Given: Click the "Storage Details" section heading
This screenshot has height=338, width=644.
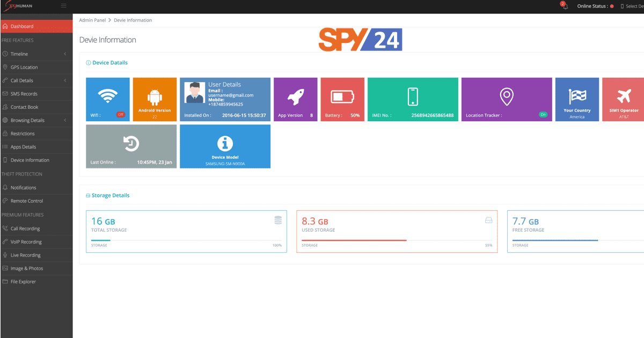Looking at the screenshot, I should [x=111, y=195].
